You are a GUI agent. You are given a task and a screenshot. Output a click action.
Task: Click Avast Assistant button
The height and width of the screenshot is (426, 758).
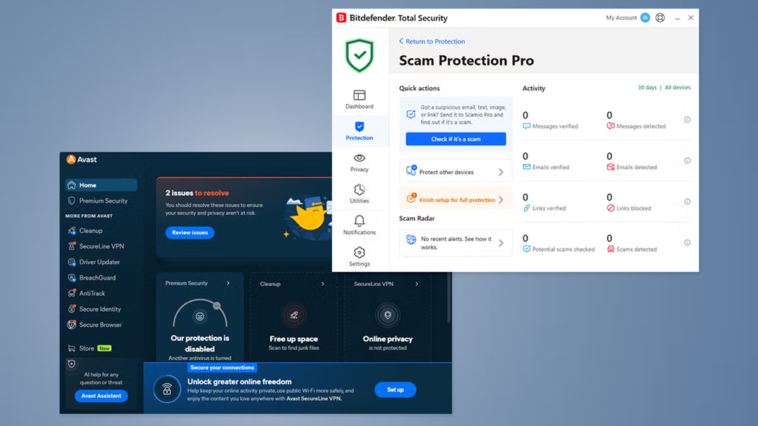tap(101, 396)
